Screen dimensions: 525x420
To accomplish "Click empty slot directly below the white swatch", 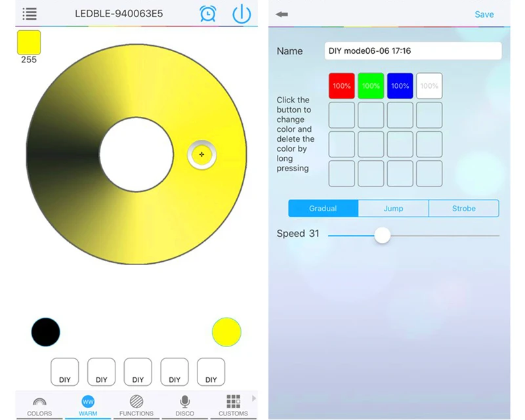I will pos(429,115).
